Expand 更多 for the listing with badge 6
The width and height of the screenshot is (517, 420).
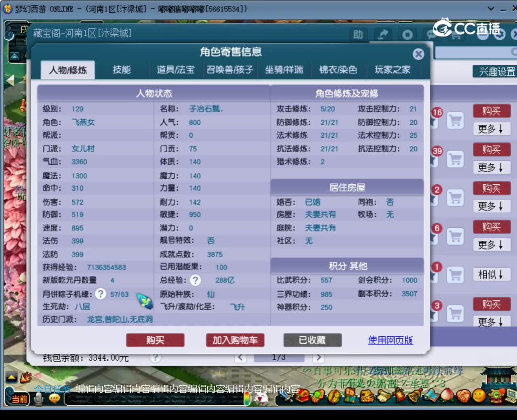click(x=492, y=245)
